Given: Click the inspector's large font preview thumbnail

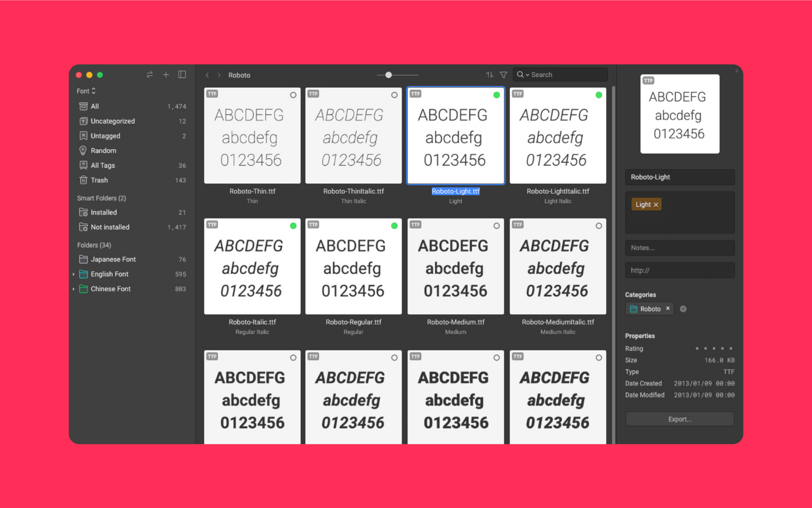Looking at the screenshot, I should [x=680, y=114].
